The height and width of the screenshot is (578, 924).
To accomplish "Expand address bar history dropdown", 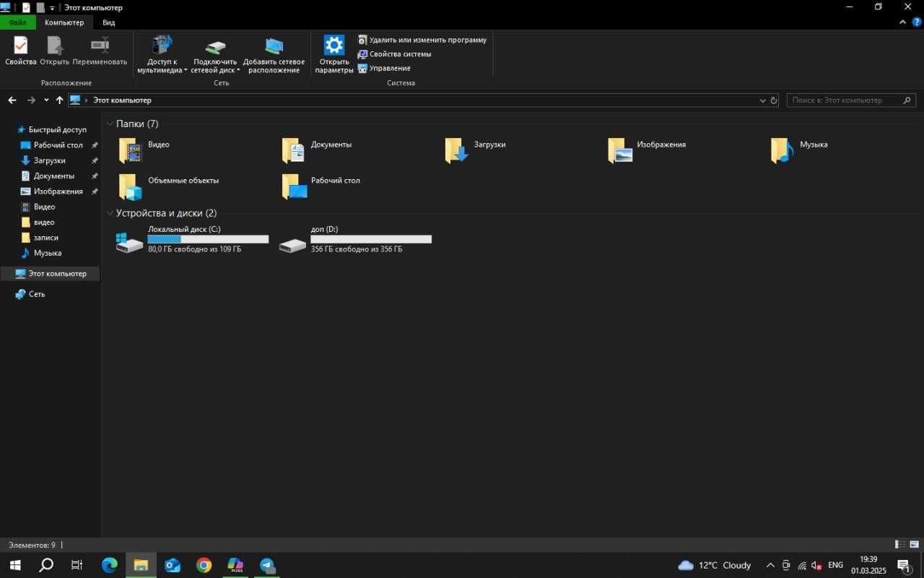I will point(762,100).
